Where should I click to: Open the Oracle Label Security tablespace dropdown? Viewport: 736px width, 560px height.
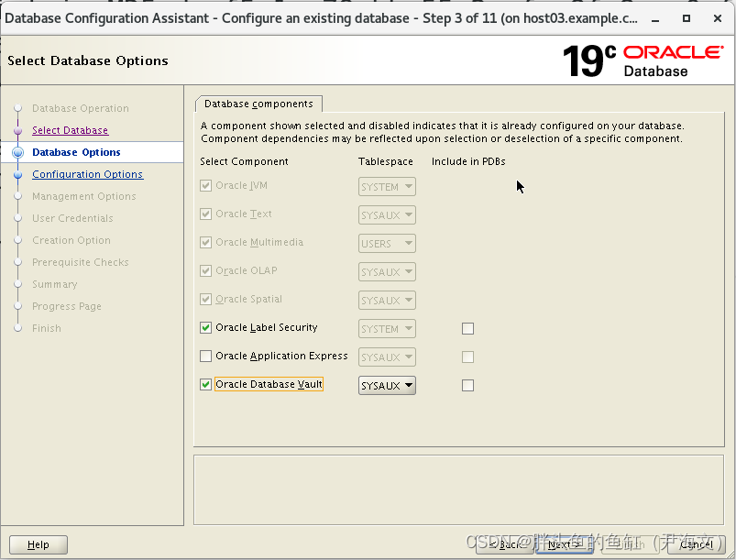point(387,329)
